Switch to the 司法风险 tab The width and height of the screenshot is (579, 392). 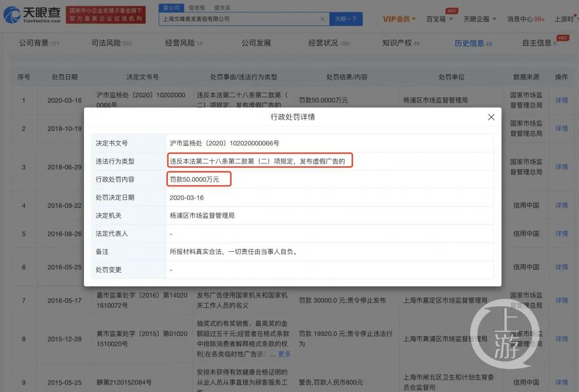tap(112, 43)
